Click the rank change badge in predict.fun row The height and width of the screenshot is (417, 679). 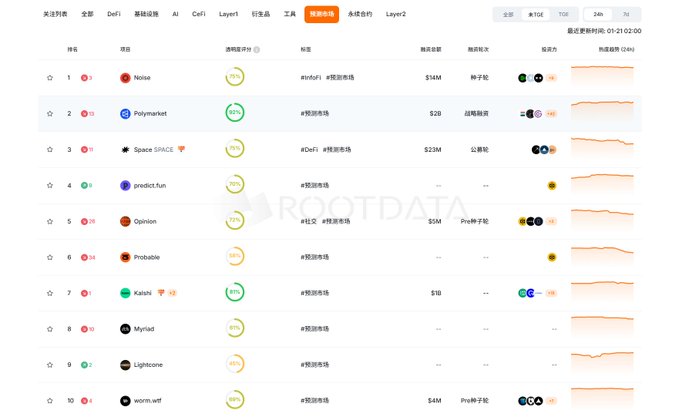pos(87,185)
